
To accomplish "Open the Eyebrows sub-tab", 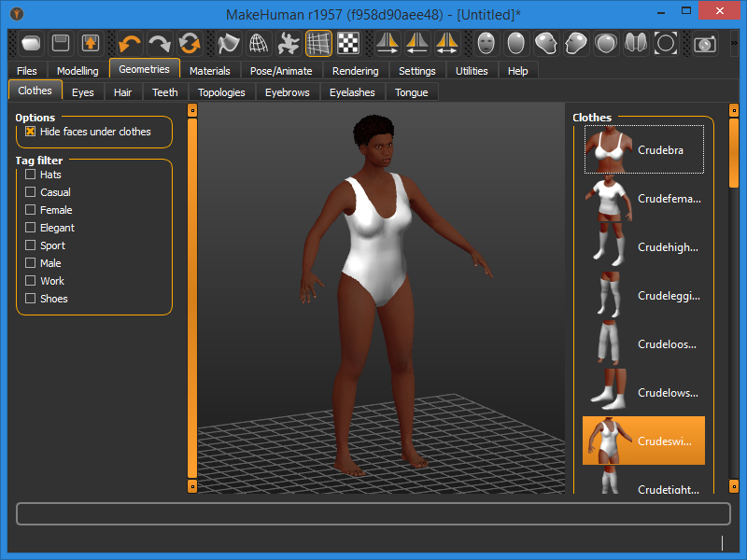I will tap(288, 91).
